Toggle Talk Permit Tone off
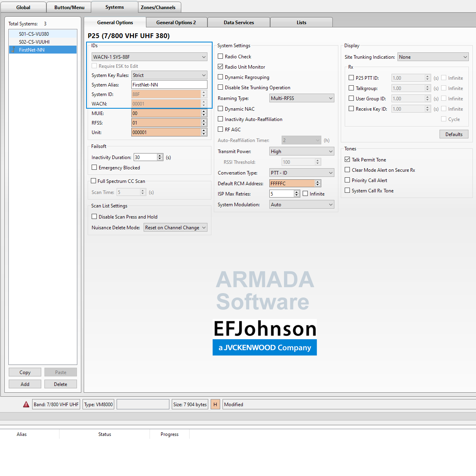476x476 pixels. [347, 159]
